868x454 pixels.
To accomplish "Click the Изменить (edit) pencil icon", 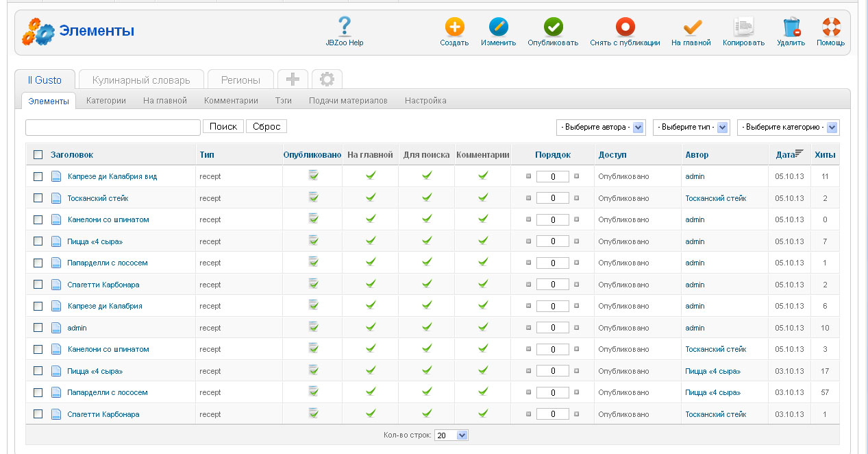I will tap(498, 27).
